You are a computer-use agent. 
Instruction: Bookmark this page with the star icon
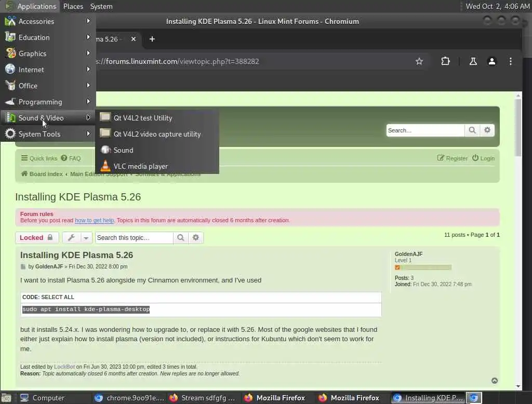click(419, 61)
